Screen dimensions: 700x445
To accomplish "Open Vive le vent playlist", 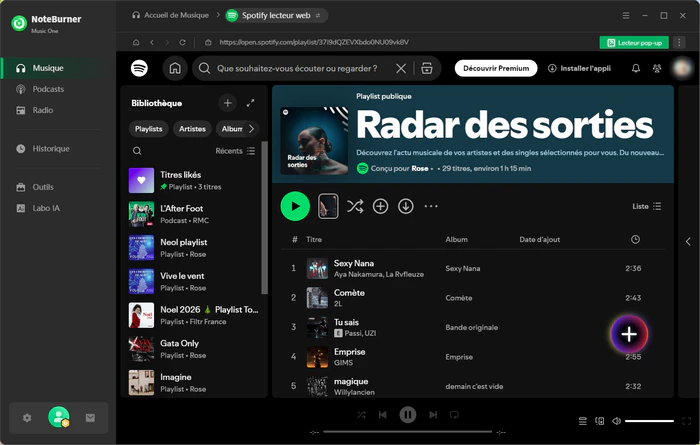I will [x=194, y=282].
